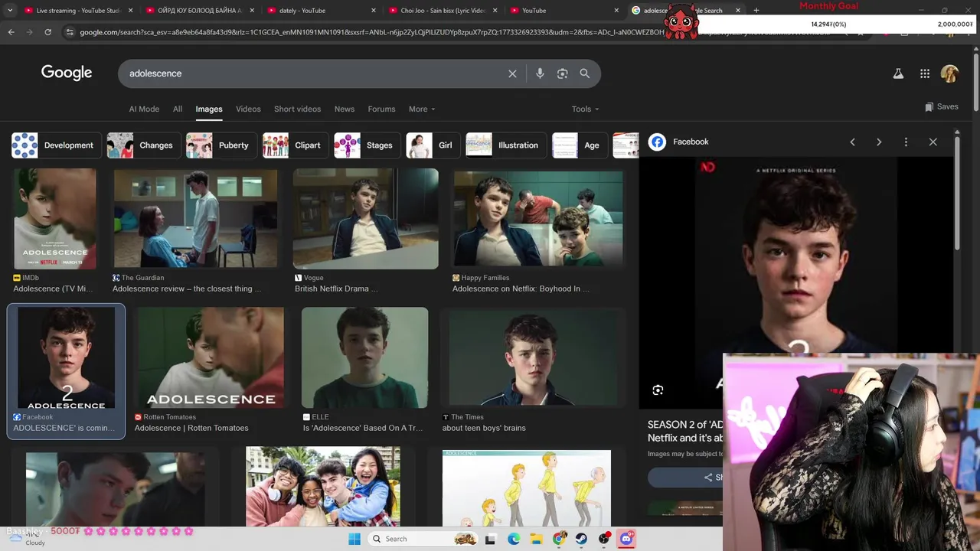Expand the More dropdown
This screenshot has height=551, width=980.
[x=422, y=109]
